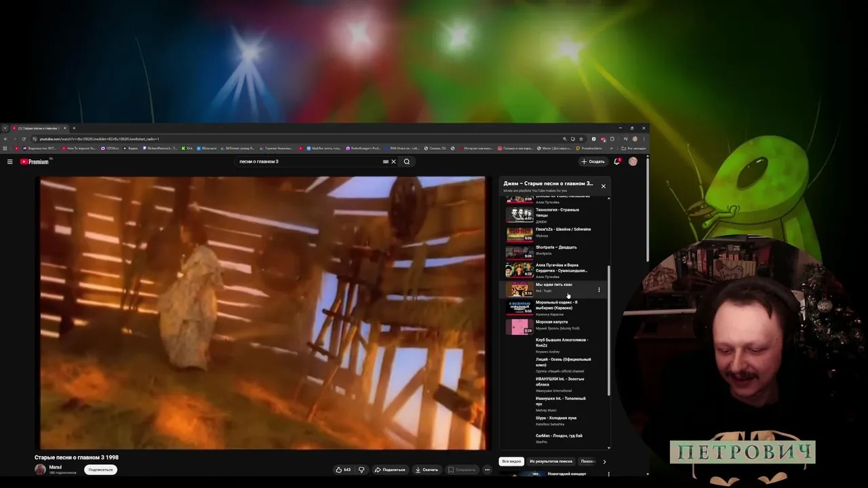This screenshot has width=868, height=488.
Task: Click the 'Старые песни о главном 3 1998' title
Action: (x=77, y=457)
